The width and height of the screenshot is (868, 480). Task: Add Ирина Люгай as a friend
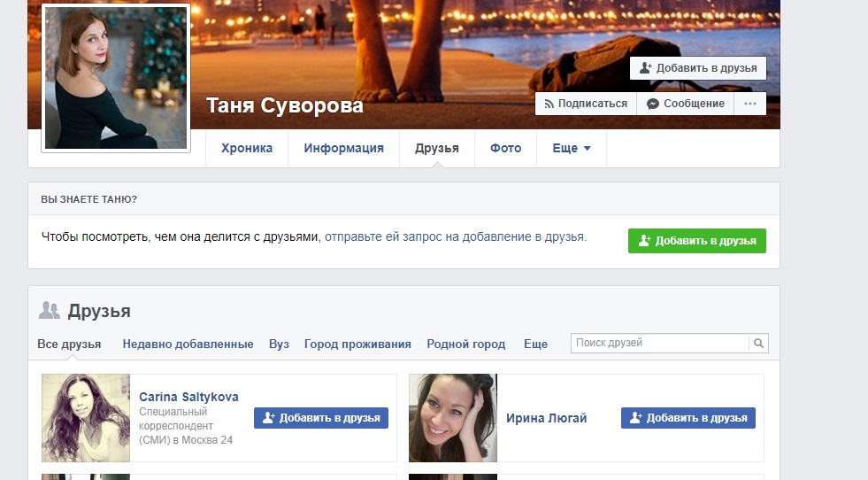pyautogui.click(x=688, y=418)
